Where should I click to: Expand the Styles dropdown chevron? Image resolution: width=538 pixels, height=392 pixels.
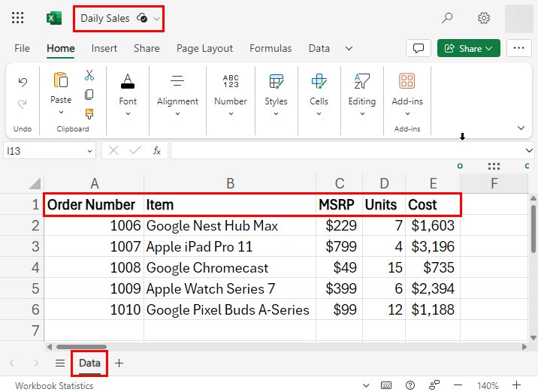tap(277, 113)
